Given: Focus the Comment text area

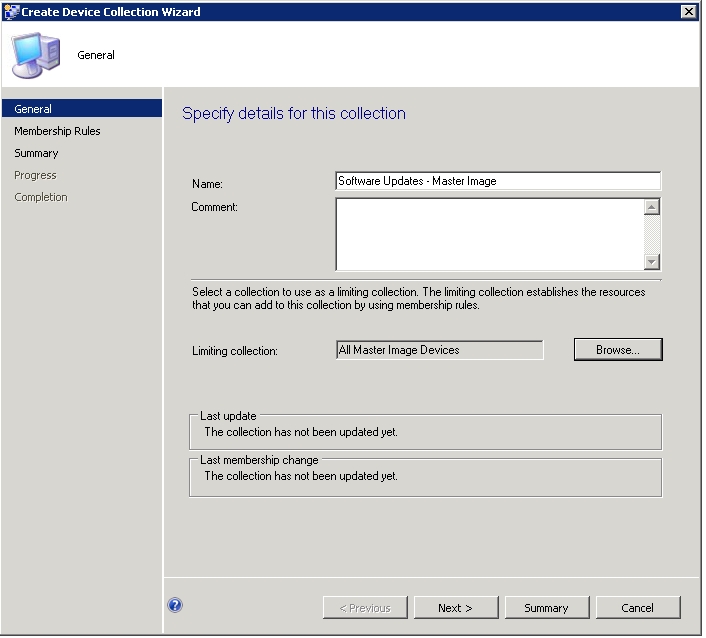Looking at the screenshot, I should coord(488,234).
